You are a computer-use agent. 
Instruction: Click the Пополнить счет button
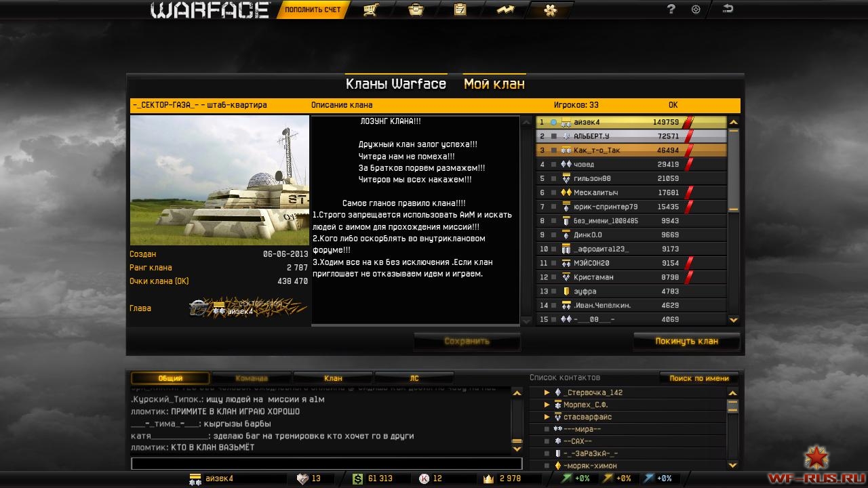click(x=313, y=9)
